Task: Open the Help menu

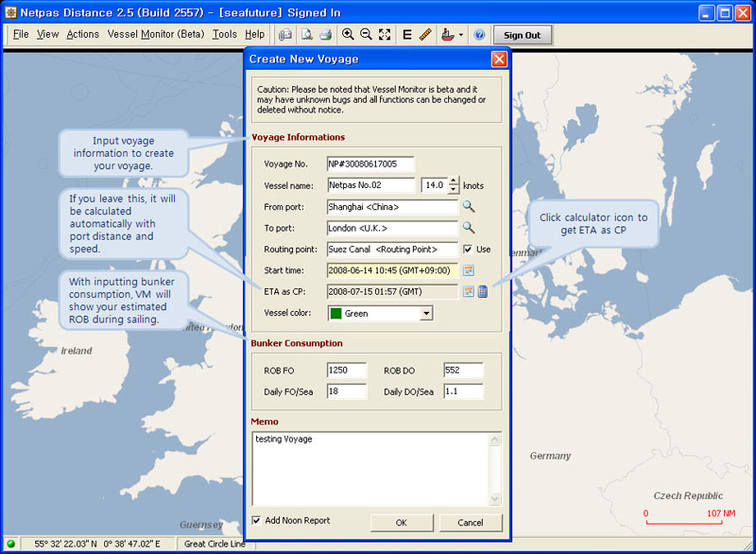Action: pos(254,34)
